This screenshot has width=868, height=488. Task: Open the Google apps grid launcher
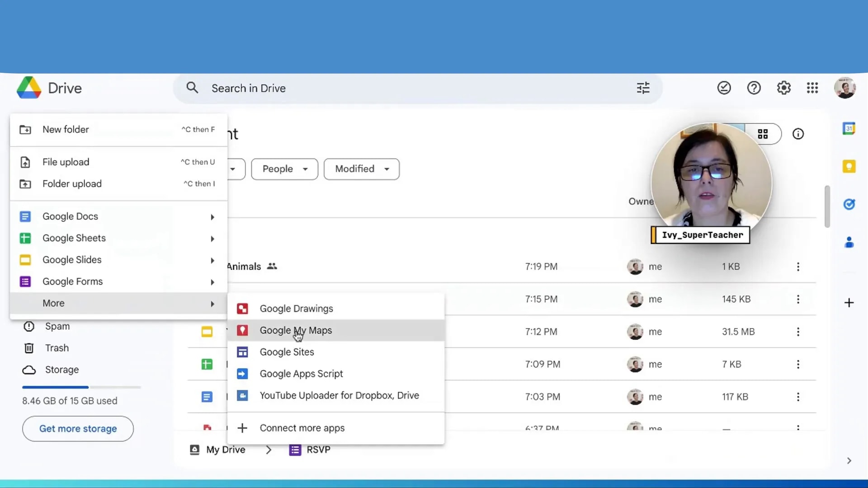(x=812, y=88)
